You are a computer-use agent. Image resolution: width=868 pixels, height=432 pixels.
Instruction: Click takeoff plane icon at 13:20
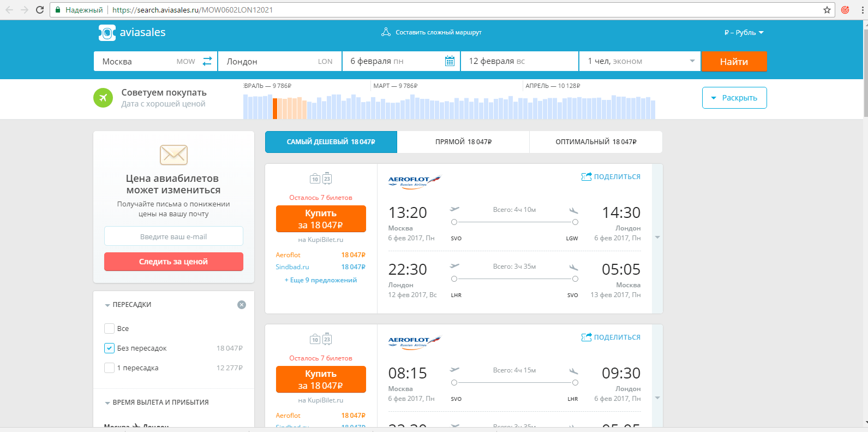454,209
